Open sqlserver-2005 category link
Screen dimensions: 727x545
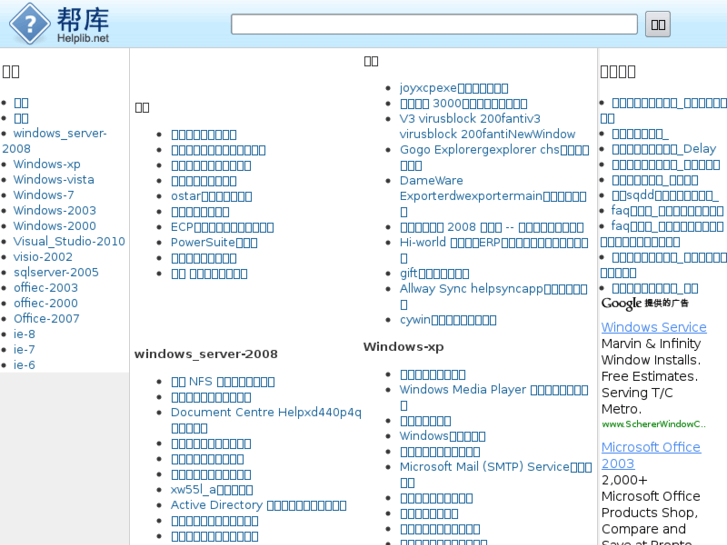pos(56,272)
